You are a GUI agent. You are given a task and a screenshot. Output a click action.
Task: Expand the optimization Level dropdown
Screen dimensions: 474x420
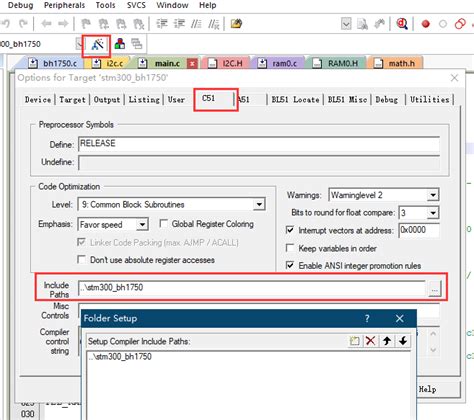[x=259, y=204]
